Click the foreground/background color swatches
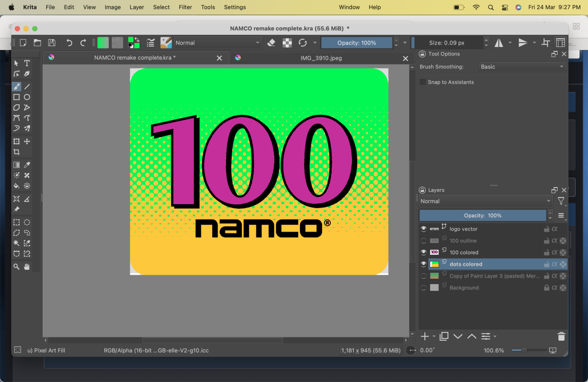Screen dimensions: 588x382 click(x=133, y=43)
